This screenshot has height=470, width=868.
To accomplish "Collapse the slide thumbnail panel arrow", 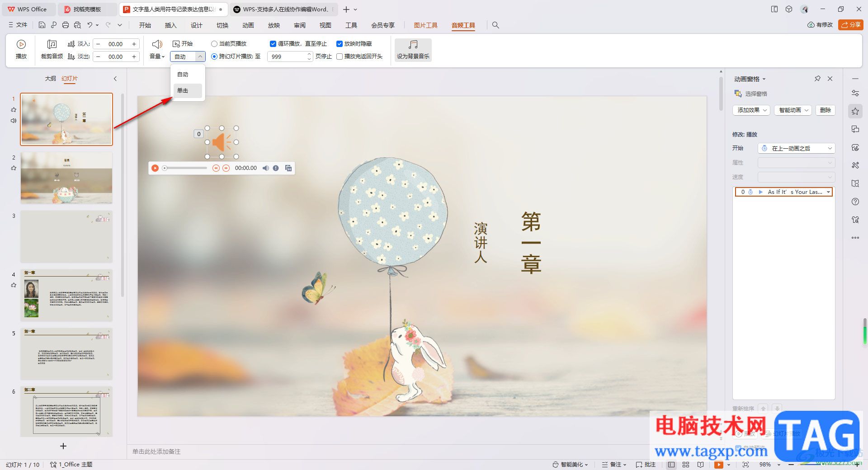I will tap(115, 79).
